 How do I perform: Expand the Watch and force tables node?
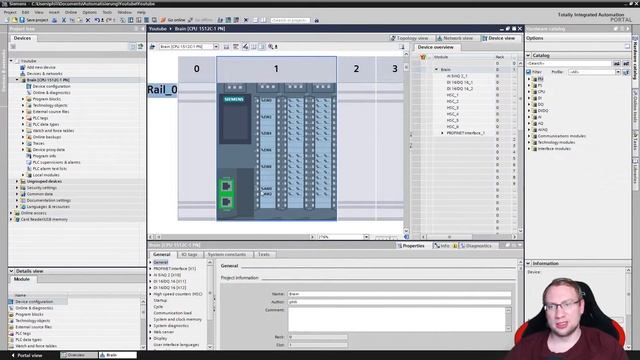(23, 131)
